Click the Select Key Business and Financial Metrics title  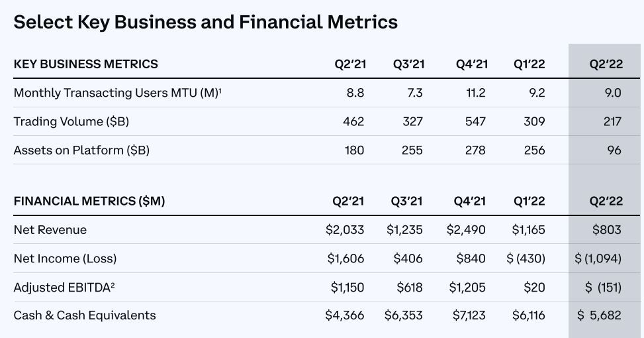tap(205, 23)
